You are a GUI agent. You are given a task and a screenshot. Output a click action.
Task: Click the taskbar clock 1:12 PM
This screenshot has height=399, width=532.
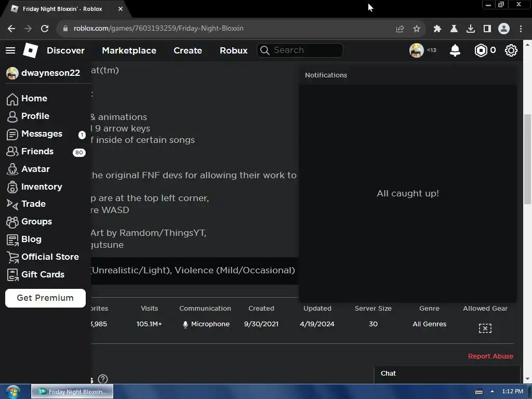tap(512, 392)
